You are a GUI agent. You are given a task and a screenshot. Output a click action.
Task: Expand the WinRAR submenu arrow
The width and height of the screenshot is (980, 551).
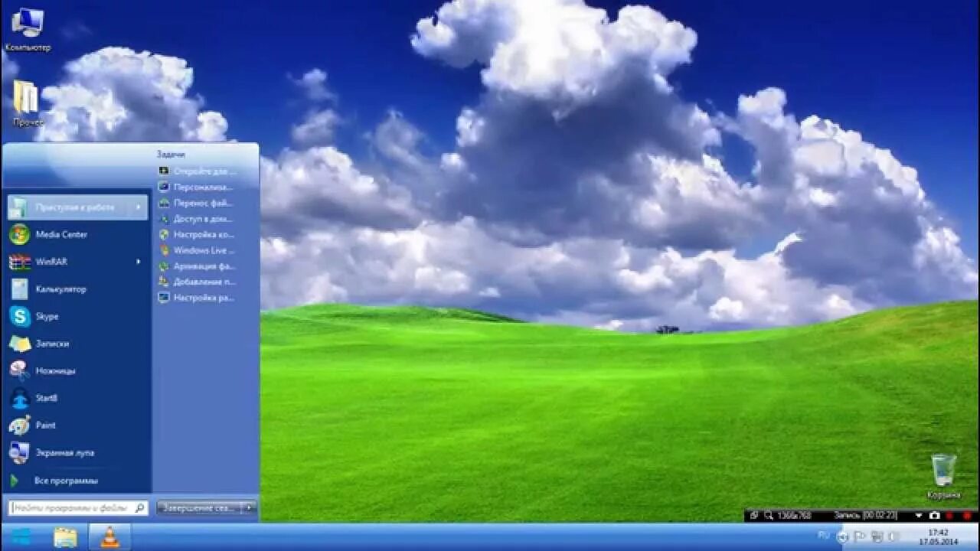139,262
